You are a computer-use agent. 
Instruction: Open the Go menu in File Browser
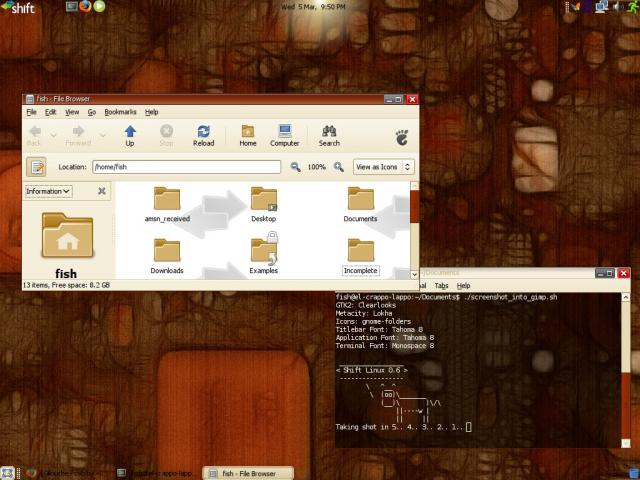tap(92, 112)
